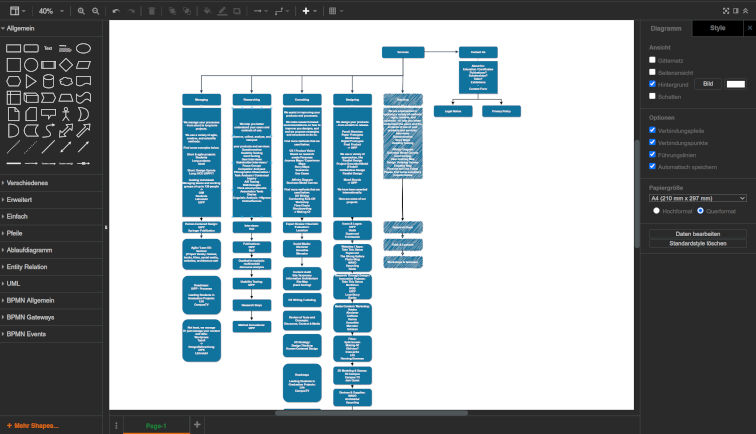This screenshot has width=756, height=434.
Task: Select the Hochformat radio button
Action: coord(656,211)
